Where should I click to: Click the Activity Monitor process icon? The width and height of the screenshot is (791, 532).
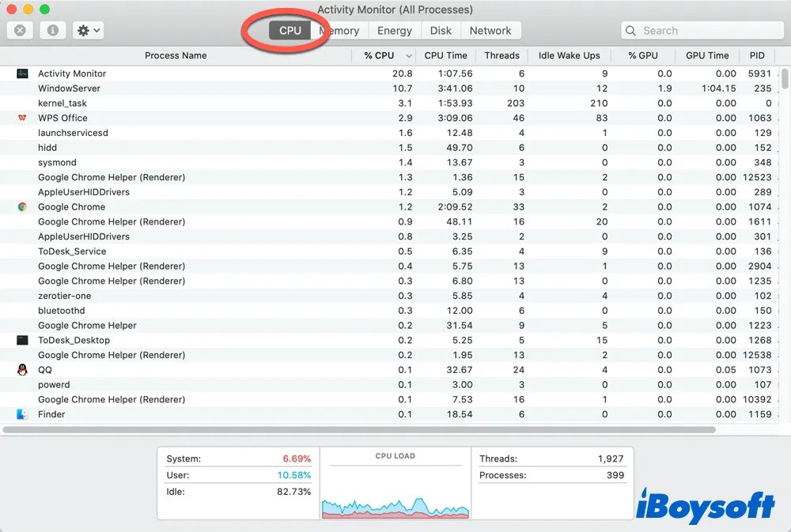click(22, 73)
